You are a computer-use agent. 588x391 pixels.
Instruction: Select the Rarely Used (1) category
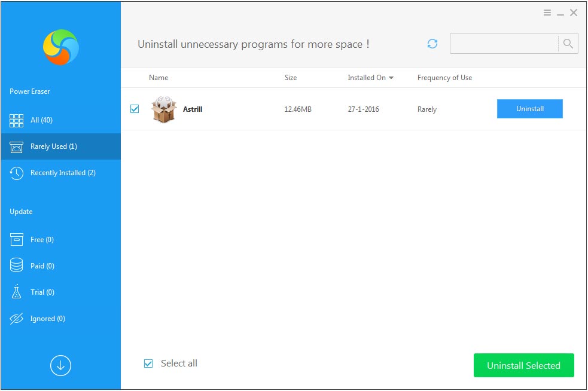[x=61, y=146]
